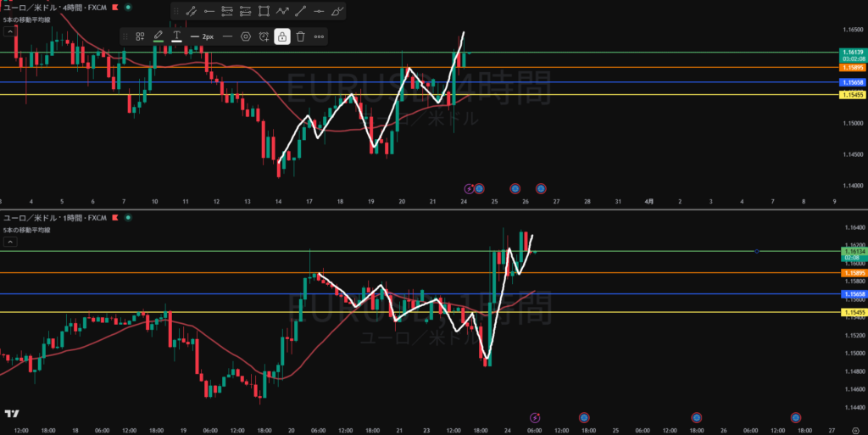The image size is (868, 435).
Task: Click the 1.15658 blue price label
Action: [x=851, y=82]
